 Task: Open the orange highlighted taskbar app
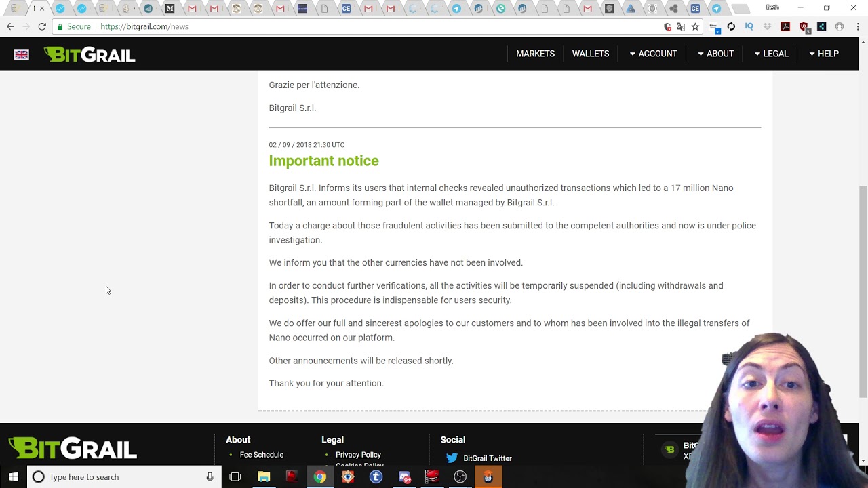coord(488,476)
